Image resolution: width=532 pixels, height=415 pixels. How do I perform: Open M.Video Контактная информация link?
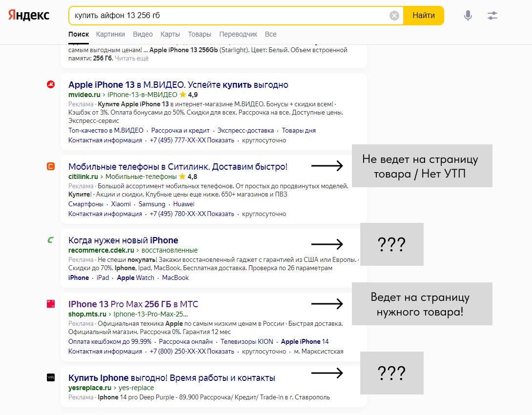(x=105, y=140)
